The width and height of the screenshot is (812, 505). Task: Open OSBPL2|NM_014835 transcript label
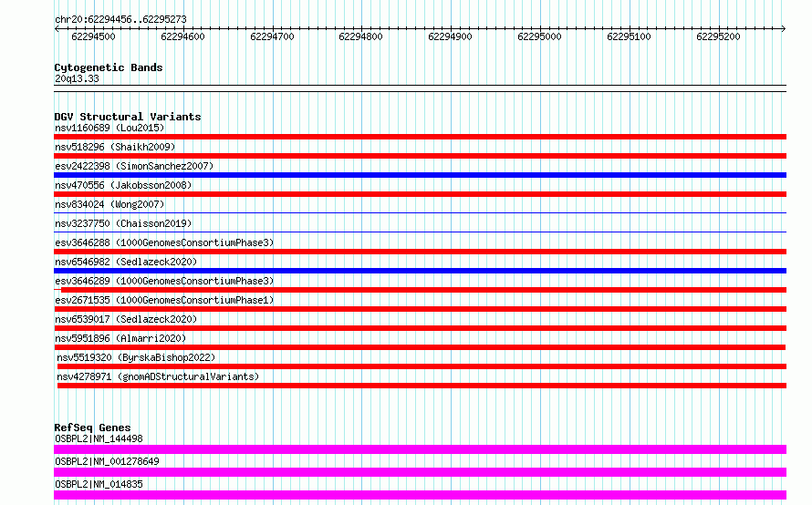[99, 484]
